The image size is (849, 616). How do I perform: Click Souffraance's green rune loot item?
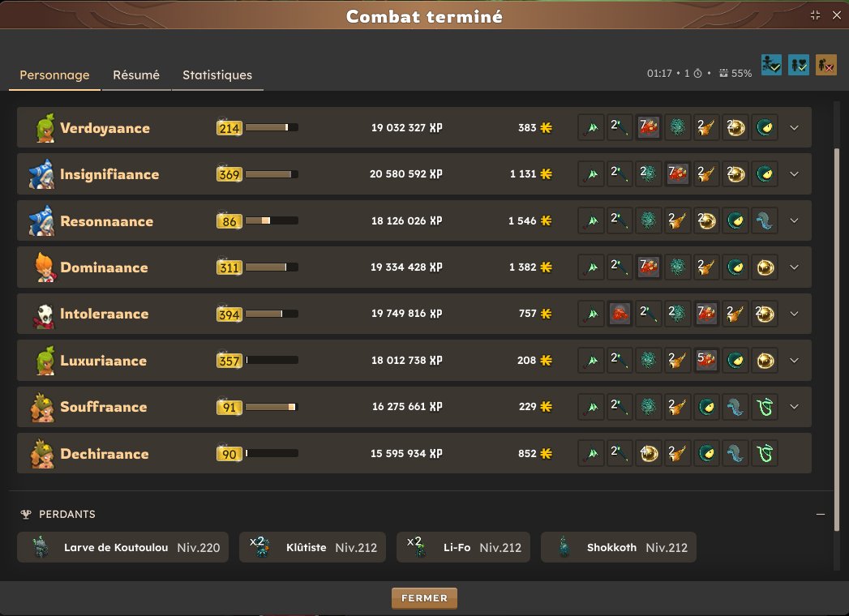click(x=764, y=407)
